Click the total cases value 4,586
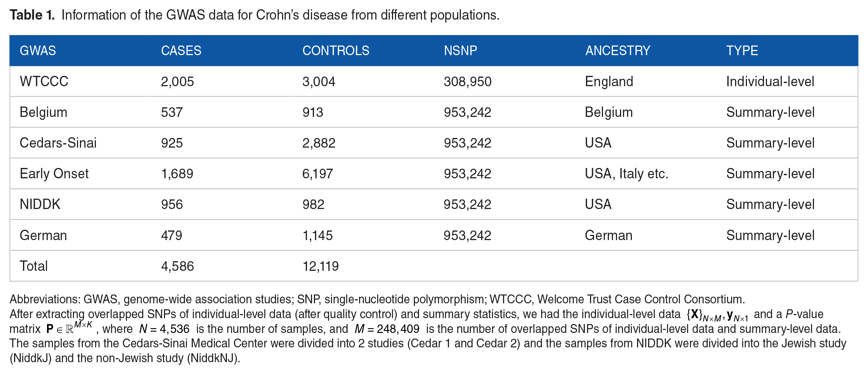868x374 pixels. [177, 266]
